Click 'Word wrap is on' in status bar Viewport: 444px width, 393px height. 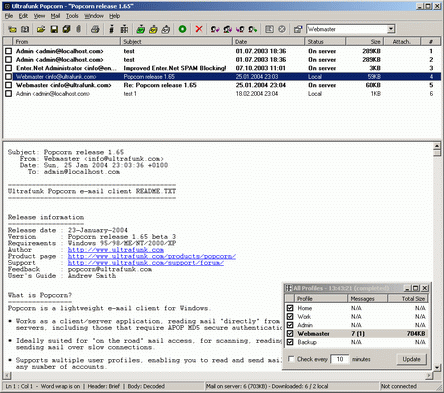click(x=60, y=386)
